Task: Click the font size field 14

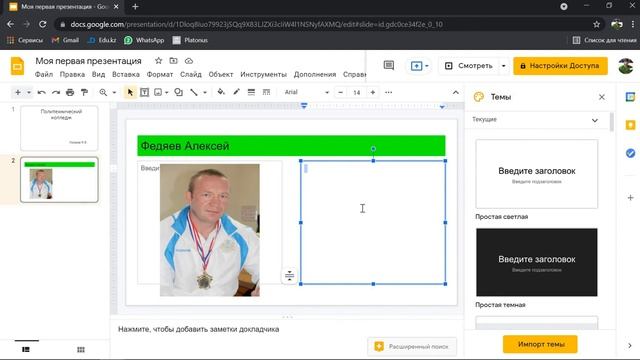Action: pos(356,92)
